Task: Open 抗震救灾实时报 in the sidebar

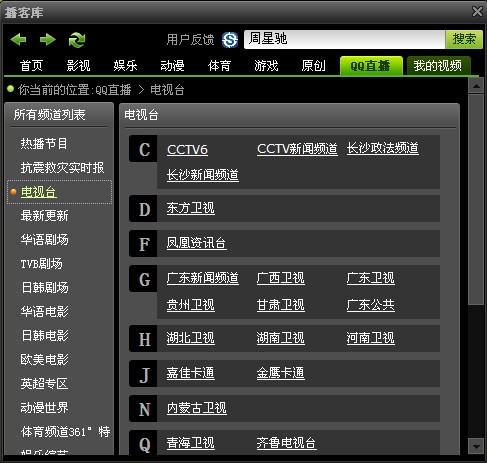Action: pos(62,168)
